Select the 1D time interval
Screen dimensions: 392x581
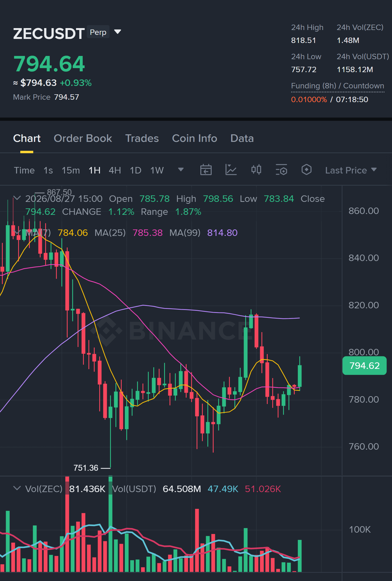[x=135, y=170]
